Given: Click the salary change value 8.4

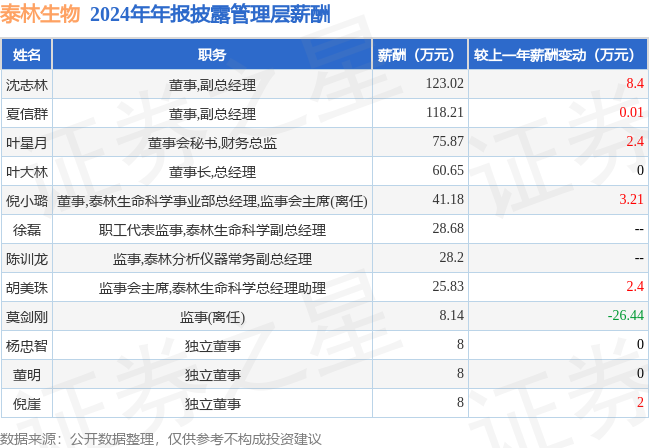Looking at the screenshot, I should [635, 83].
